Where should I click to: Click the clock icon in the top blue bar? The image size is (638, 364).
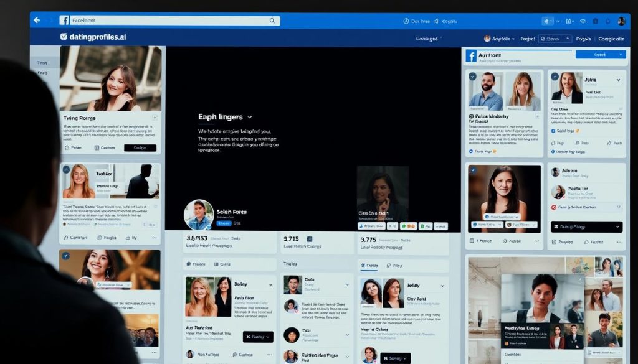tap(406, 21)
